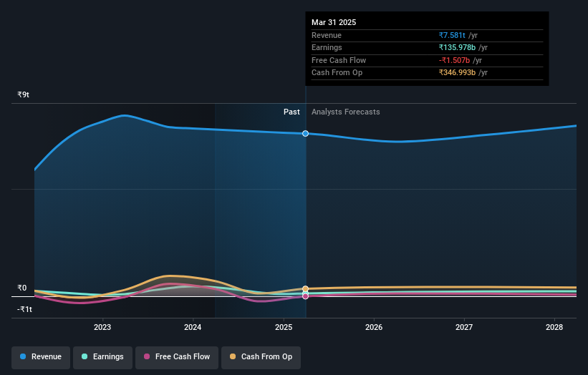Click the 2024 x-axis label
Screen dimensions: 588x375
coord(193,327)
